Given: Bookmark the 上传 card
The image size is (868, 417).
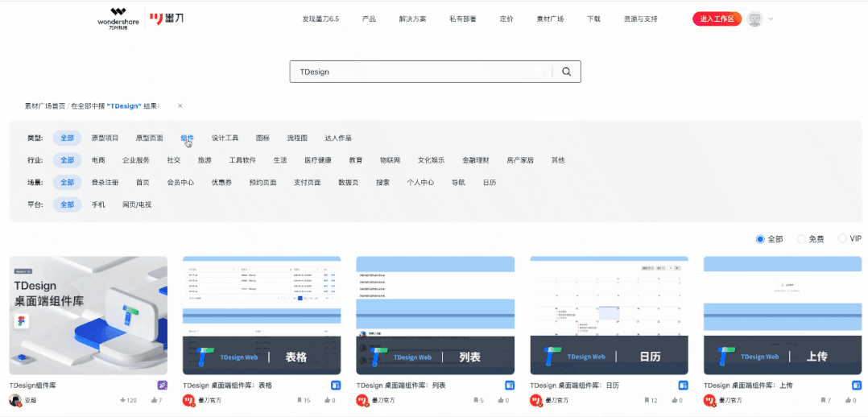Looking at the screenshot, I should click(824, 400).
